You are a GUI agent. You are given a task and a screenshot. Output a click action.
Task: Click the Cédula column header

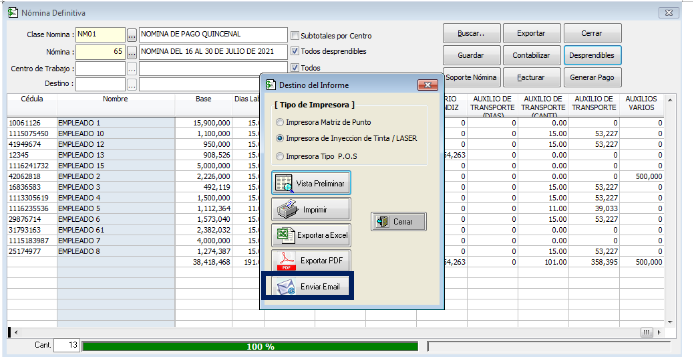point(32,106)
